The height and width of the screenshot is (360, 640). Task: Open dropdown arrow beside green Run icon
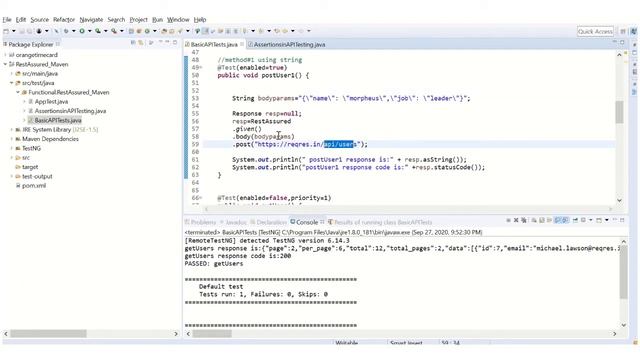pyautogui.click(x=89, y=31)
